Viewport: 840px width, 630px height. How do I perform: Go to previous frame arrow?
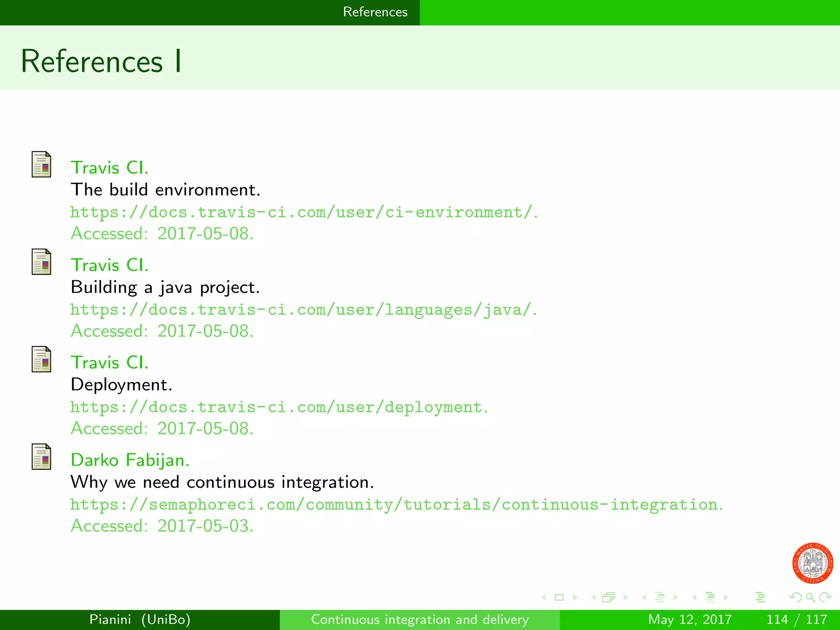coord(593,598)
